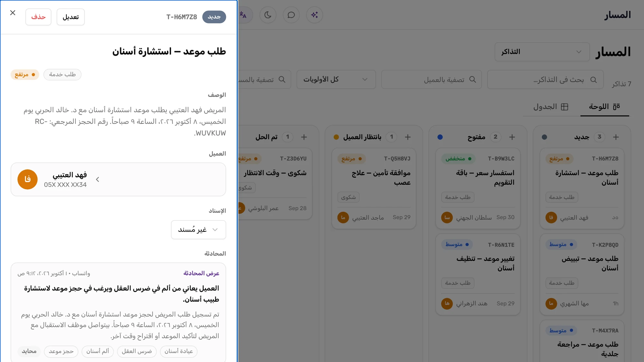Click the حذف delete button
The height and width of the screenshot is (362, 644).
[x=38, y=17]
